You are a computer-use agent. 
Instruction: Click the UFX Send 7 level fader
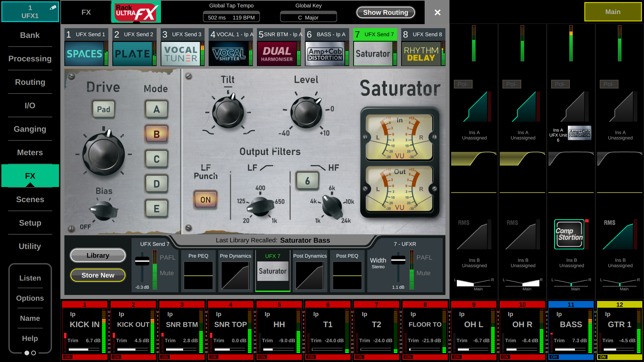coord(142,261)
